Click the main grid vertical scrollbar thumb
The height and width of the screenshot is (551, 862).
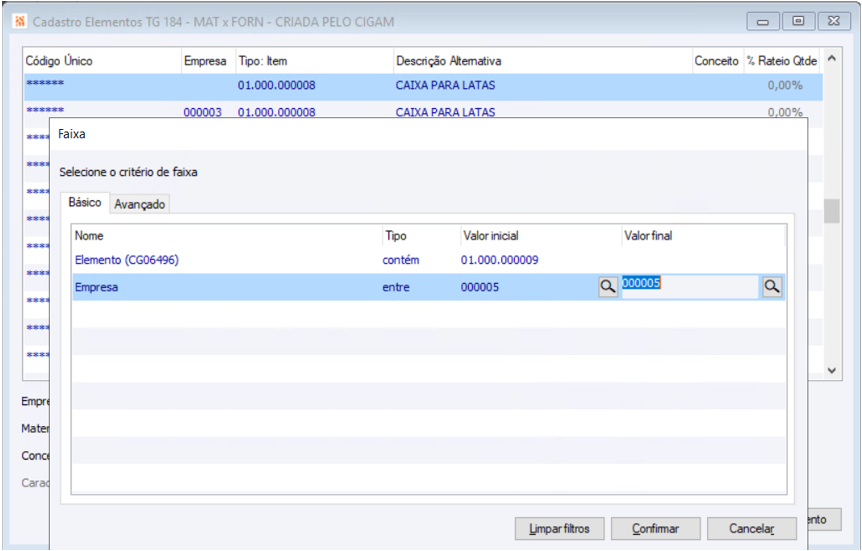click(832, 211)
